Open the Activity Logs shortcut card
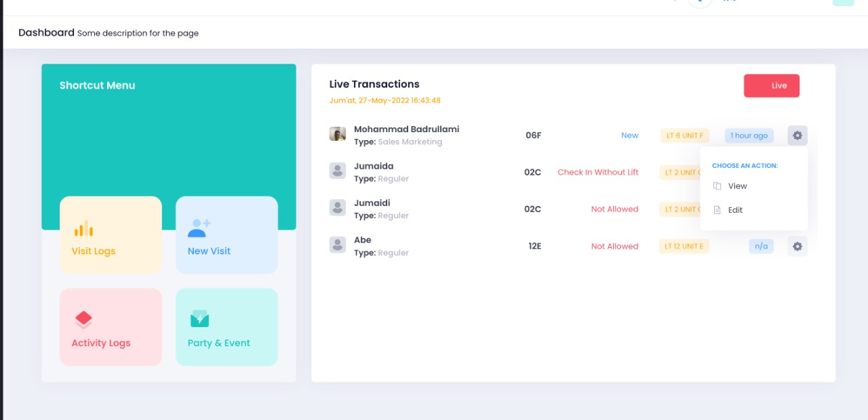 111,327
